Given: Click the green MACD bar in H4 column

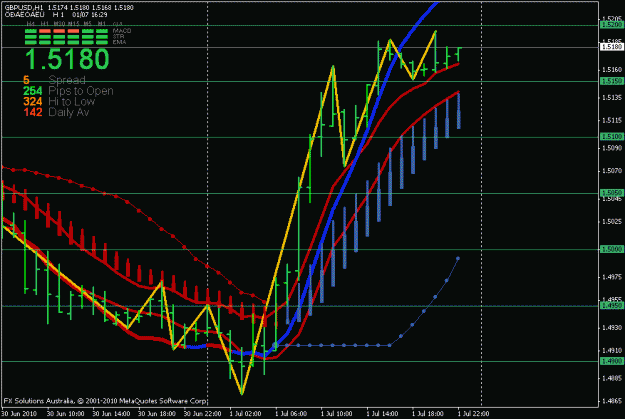Looking at the screenshot, I should point(30,31).
